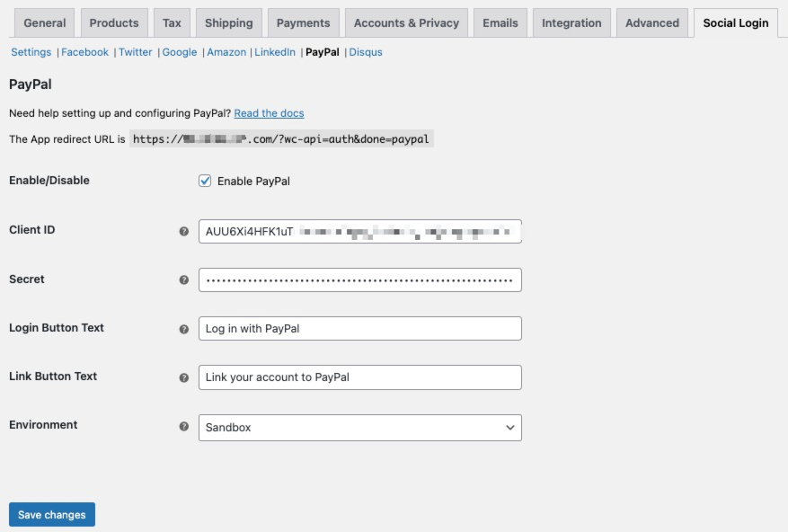Image resolution: width=788 pixels, height=532 pixels.
Task: Toggle the Enable PayPal checkbox
Action: pos(205,182)
